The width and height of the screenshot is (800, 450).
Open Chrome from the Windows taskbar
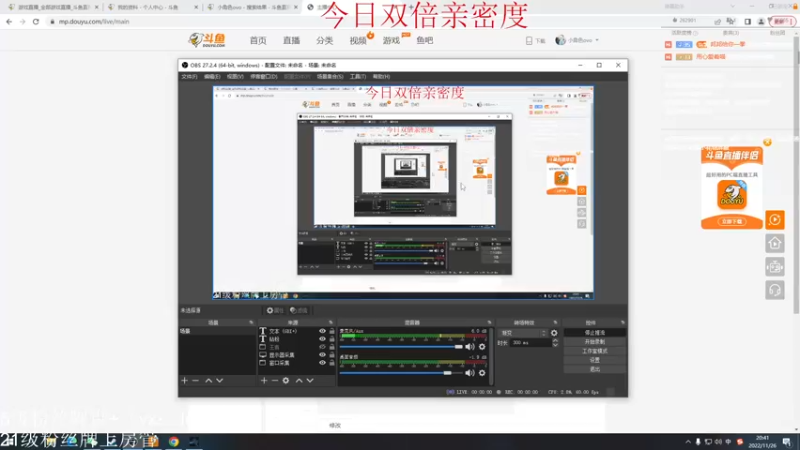174,442
